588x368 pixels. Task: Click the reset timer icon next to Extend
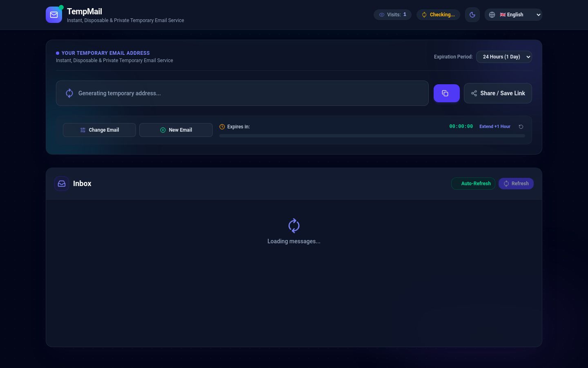(x=521, y=127)
